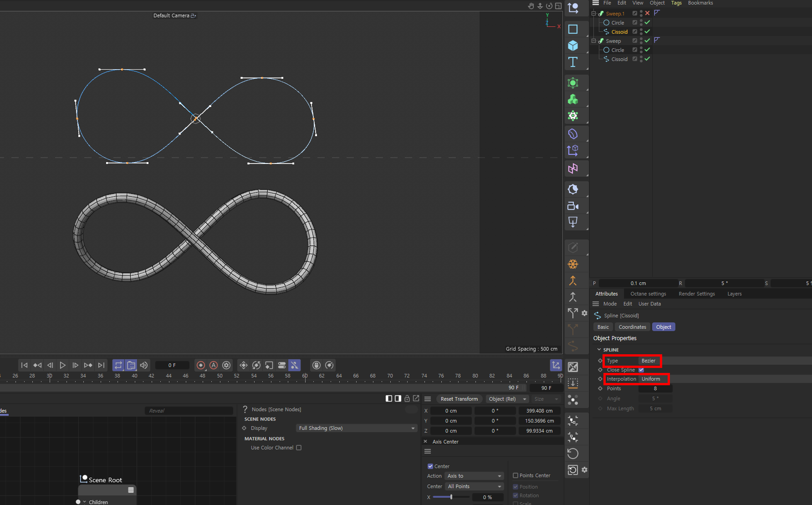Open the User Data menu

tap(649, 304)
